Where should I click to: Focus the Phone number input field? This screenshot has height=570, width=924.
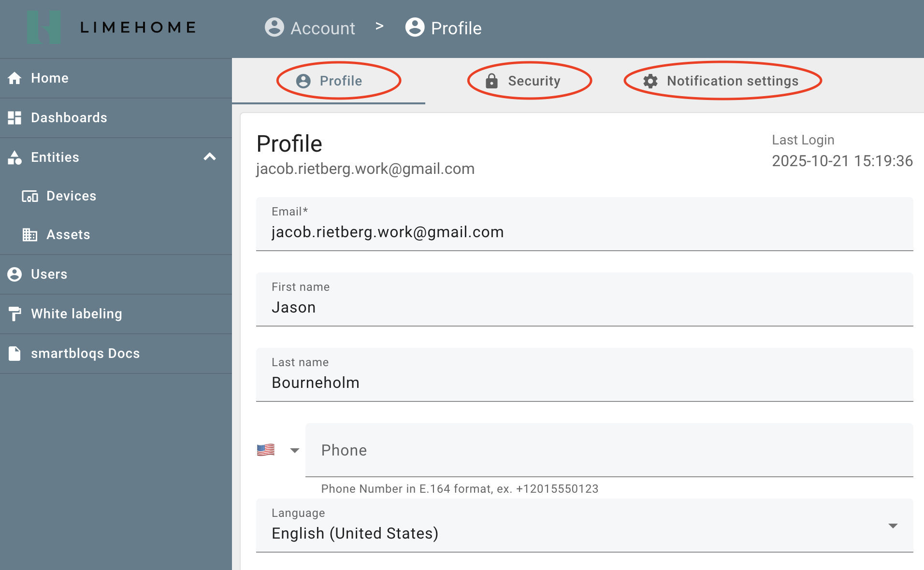(x=609, y=450)
